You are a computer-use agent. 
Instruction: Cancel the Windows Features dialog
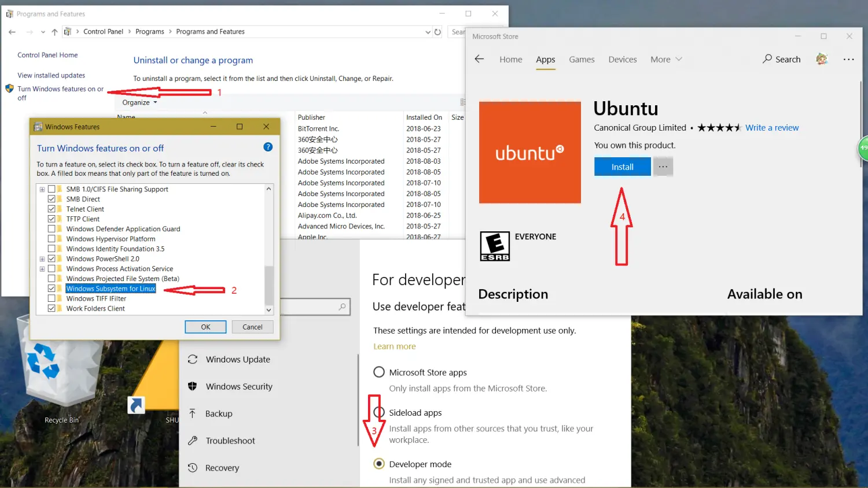[x=252, y=327]
